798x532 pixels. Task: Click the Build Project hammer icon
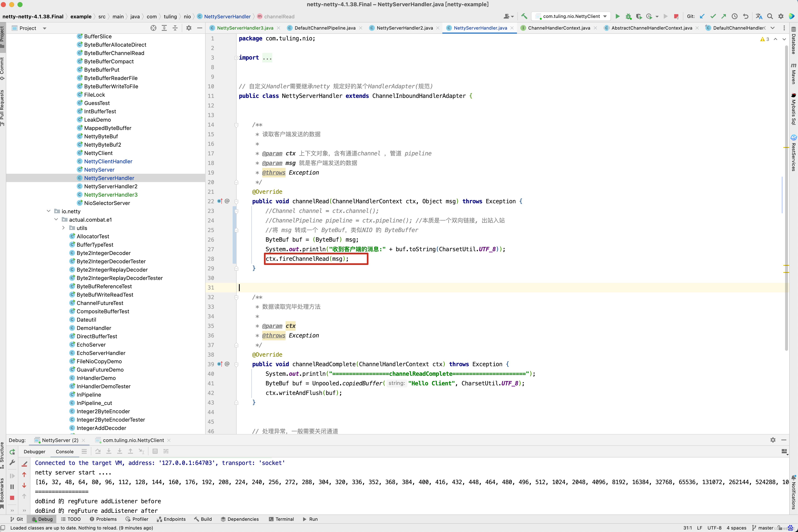click(524, 16)
